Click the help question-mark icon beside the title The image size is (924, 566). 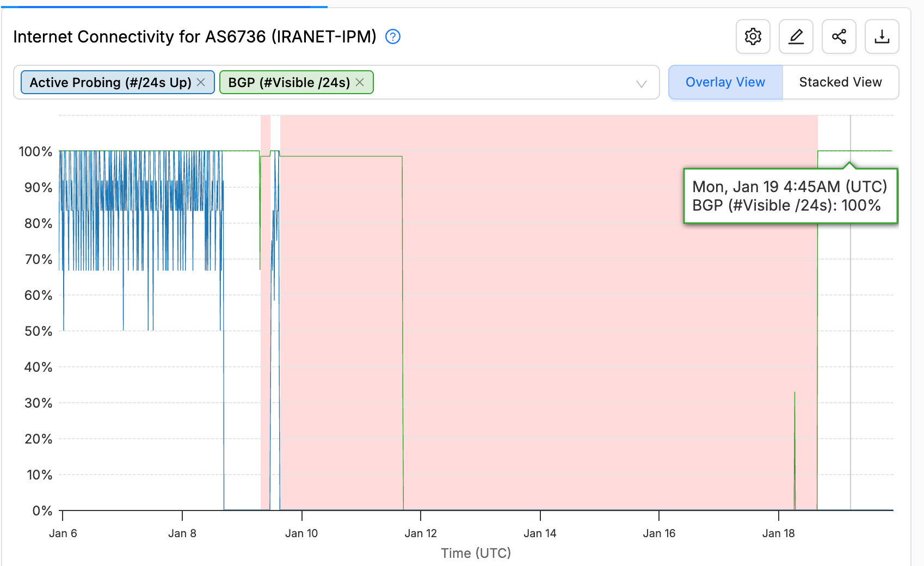[x=392, y=36]
